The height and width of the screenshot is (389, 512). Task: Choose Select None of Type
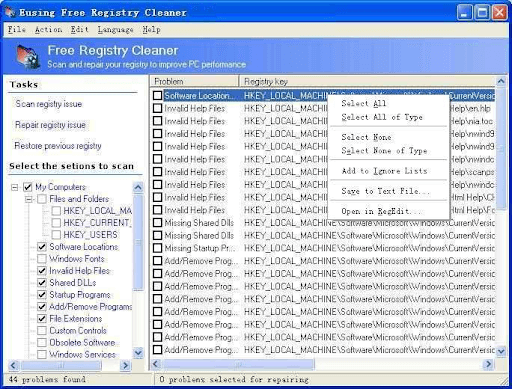point(384,151)
